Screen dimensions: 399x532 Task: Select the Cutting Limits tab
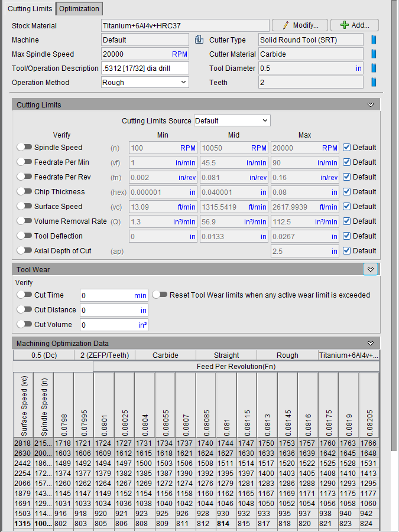tap(30, 9)
